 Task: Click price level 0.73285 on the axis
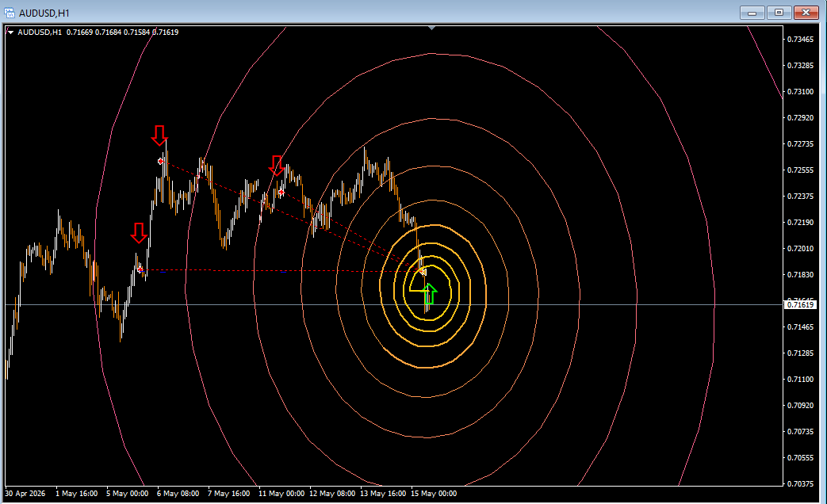[800, 65]
